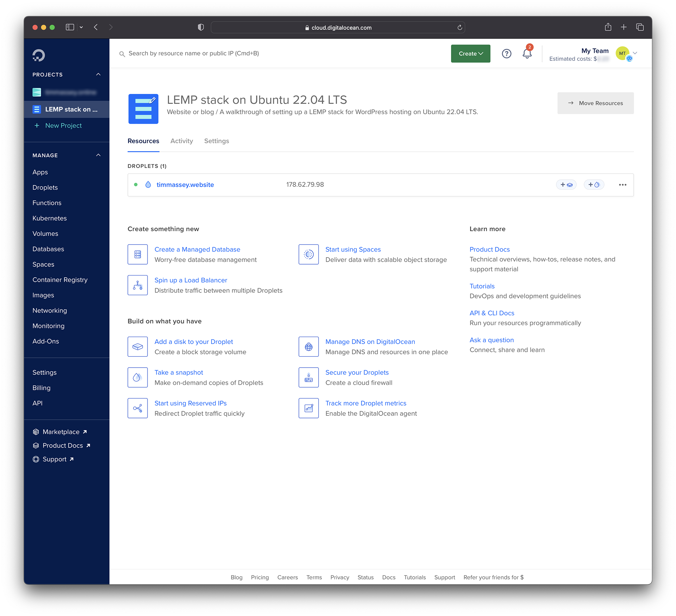Open the three-dot menu for timmassey.website
676x616 pixels.
[622, 185]
